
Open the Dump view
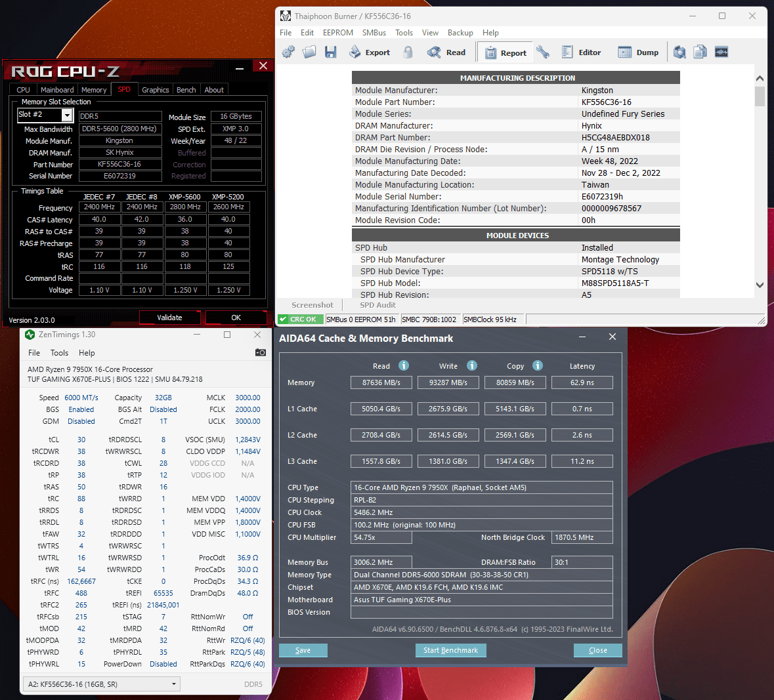click(x=637, y=52)
